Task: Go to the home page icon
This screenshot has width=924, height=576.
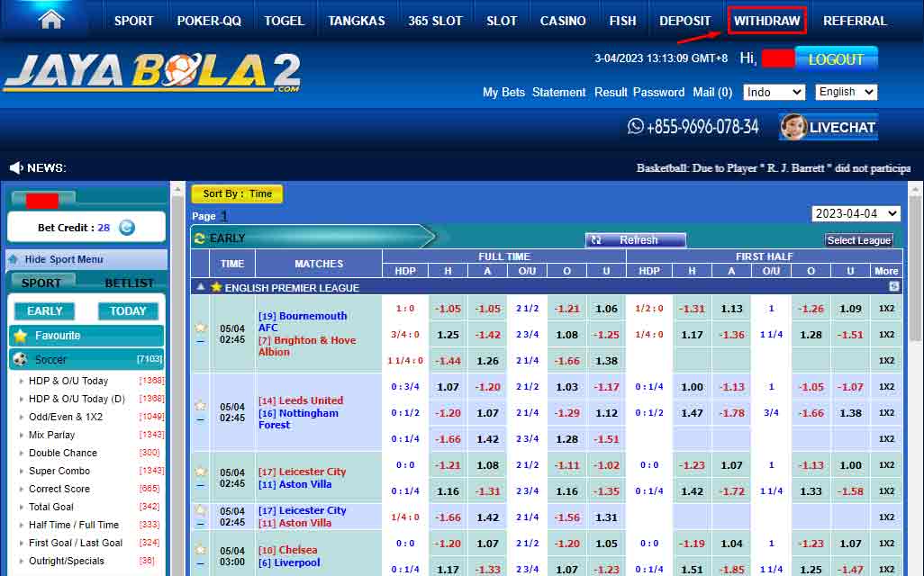Action: 50,20
